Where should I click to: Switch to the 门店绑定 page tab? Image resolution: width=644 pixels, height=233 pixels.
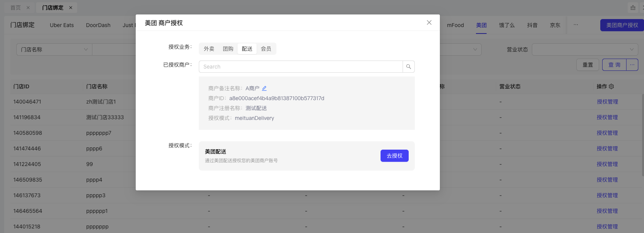pyautogui.click(x=53, y=8)
